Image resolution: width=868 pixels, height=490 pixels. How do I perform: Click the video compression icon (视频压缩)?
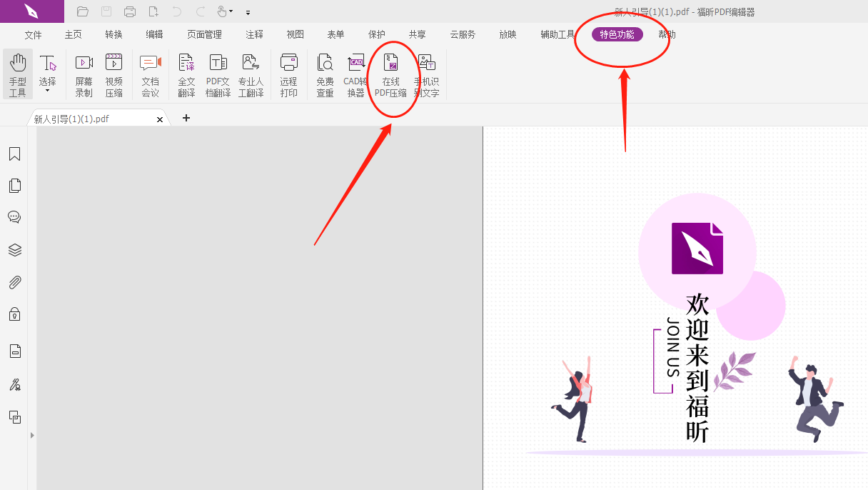tap(114, 74)
